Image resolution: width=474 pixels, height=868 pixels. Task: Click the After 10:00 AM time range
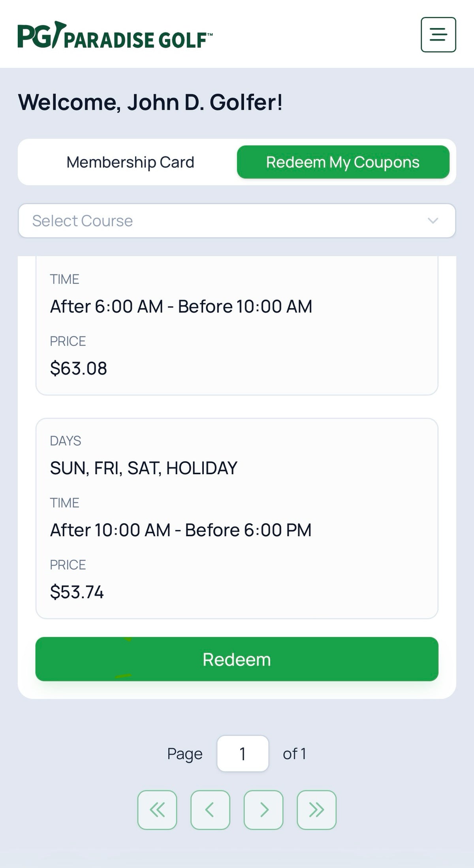point(181,530)
